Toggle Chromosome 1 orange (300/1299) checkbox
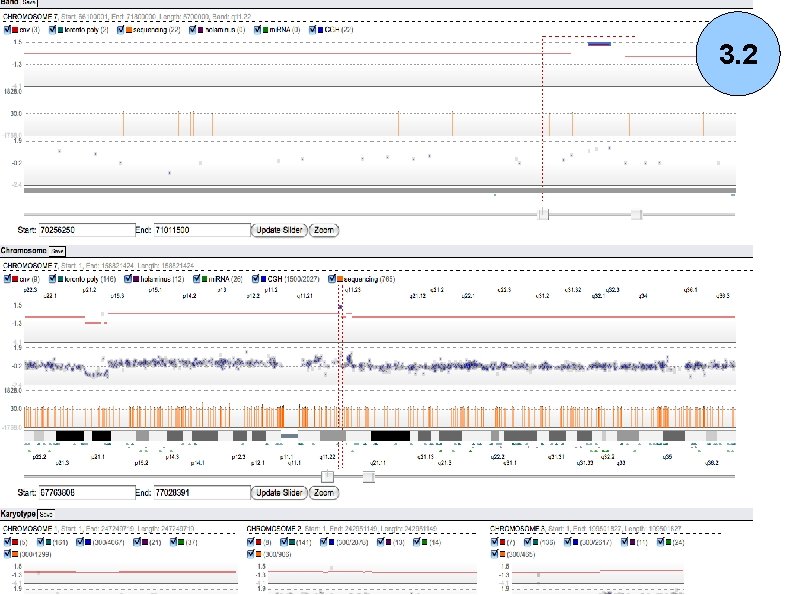The height and width of the screenshot is (595, 794). (7, 554)
